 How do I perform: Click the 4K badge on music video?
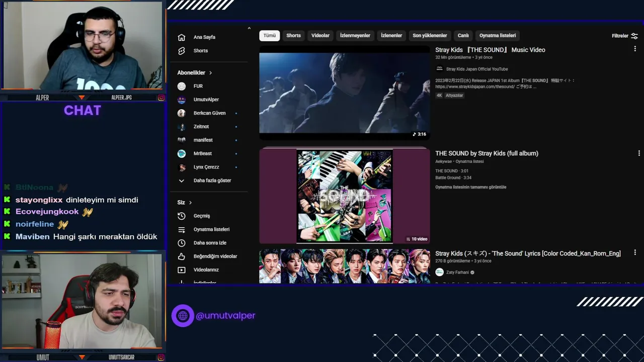click(x=439, y=95)
